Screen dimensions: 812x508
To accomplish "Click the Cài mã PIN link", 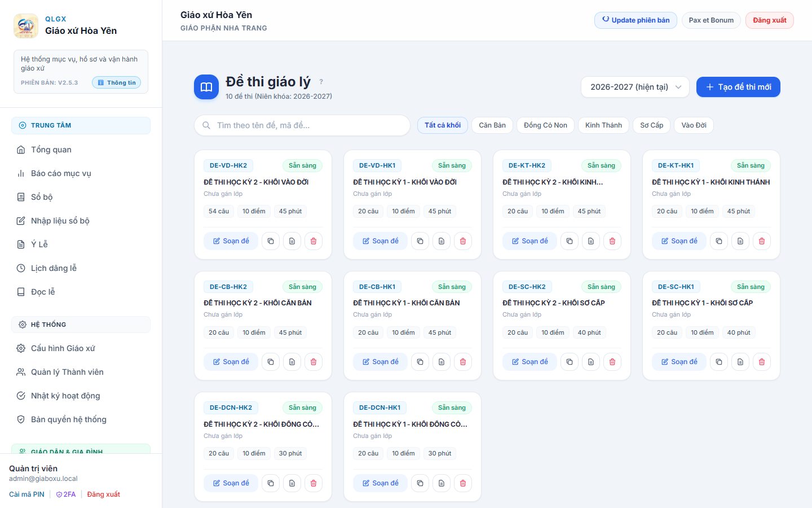I will [27, 494].
